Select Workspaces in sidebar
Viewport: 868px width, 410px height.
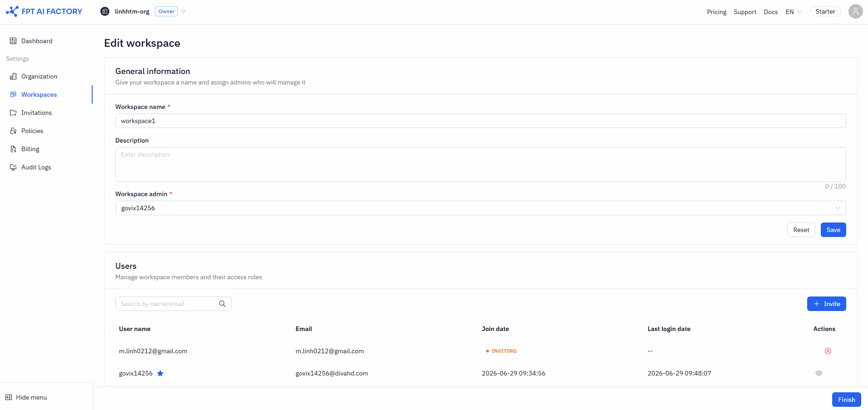pos(39,94)
